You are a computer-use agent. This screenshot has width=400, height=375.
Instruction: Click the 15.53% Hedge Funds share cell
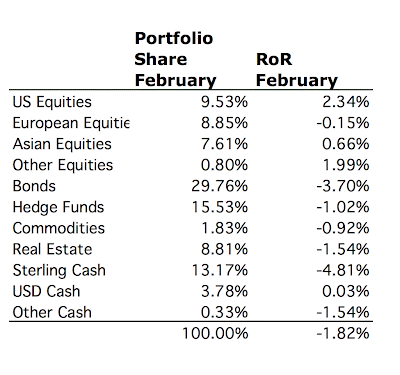click(x=220, y=207)
